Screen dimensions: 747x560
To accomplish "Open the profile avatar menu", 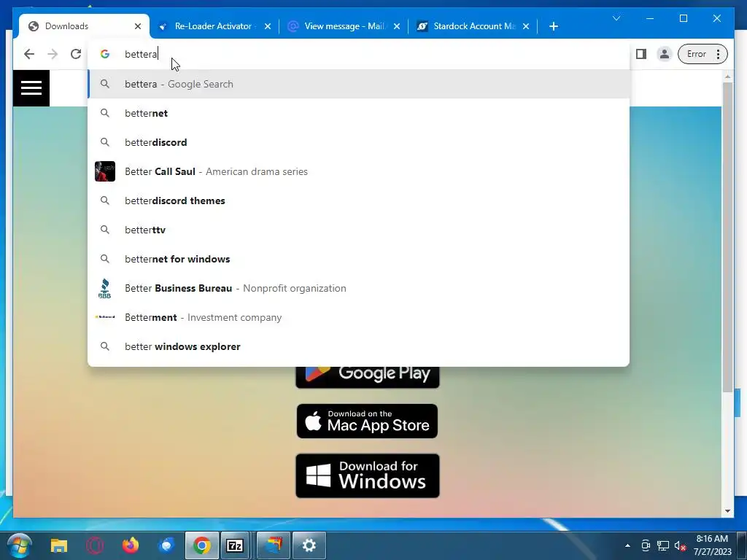I will (664, 54).
